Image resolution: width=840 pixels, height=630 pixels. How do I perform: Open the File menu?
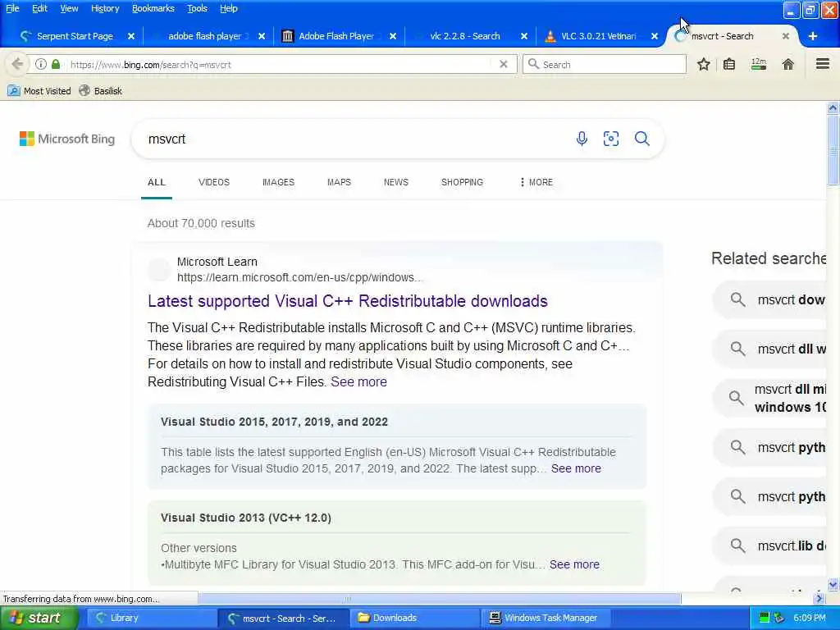click(x=12, y=8)
